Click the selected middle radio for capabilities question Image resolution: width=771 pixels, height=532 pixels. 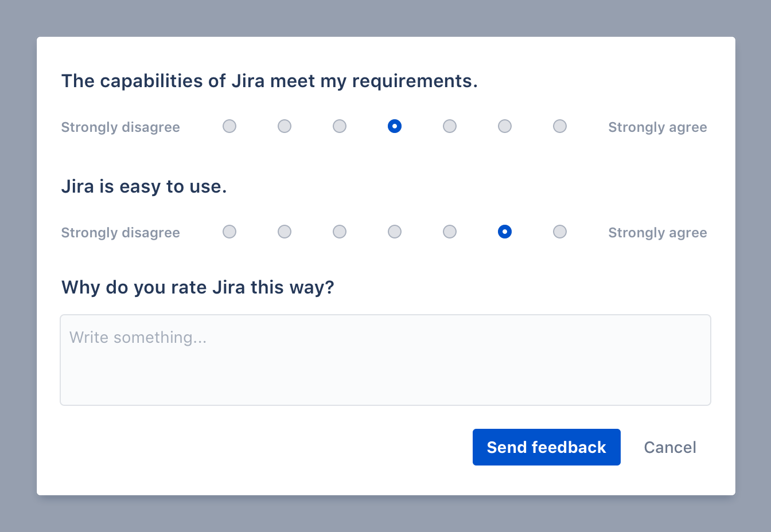[395, 126]
